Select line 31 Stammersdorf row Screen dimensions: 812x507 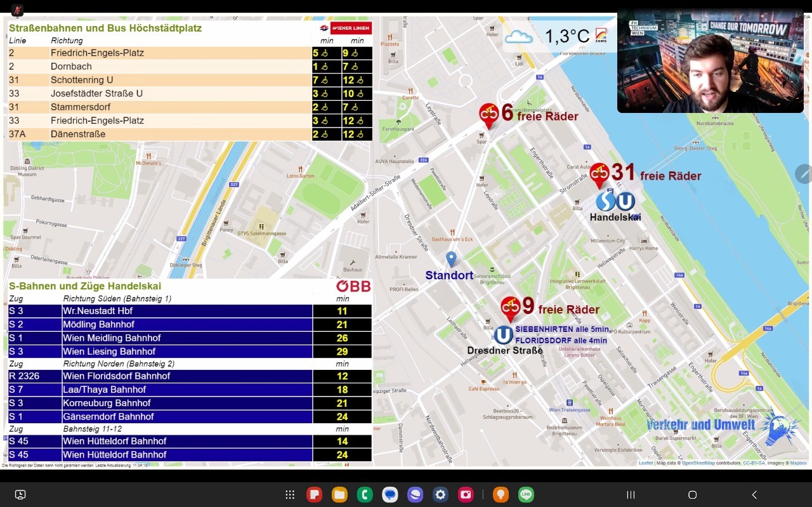click(190, 107)
